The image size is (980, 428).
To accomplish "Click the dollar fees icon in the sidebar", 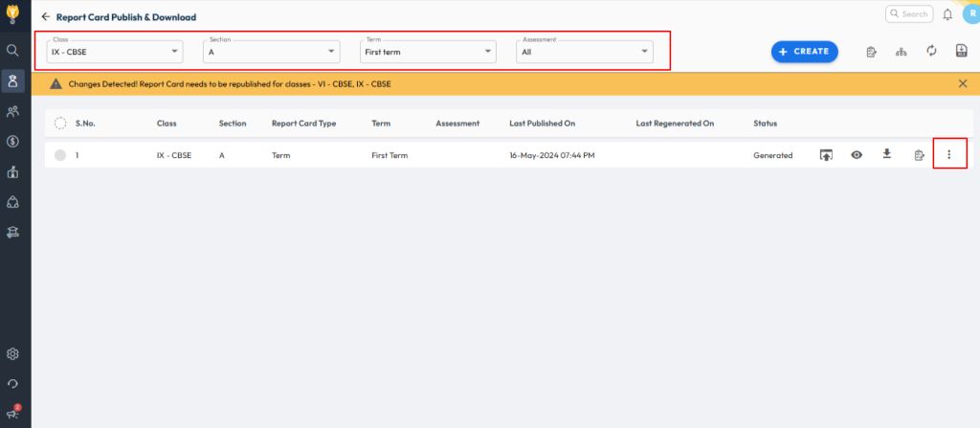I will coord(13,142).
